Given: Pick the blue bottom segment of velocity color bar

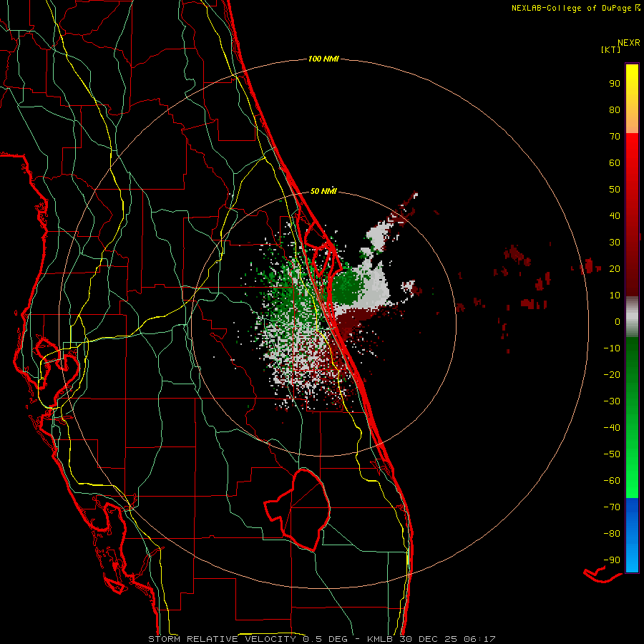Looking at the screenshot, I should (632, 535).
